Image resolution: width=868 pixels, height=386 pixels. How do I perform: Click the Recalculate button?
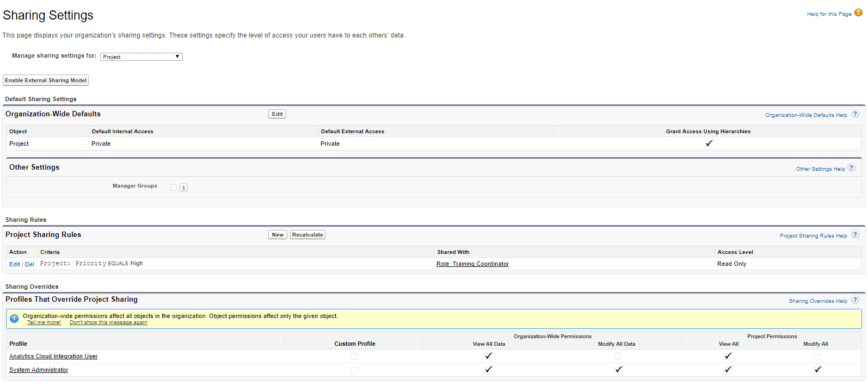click(x=307, y=235)
